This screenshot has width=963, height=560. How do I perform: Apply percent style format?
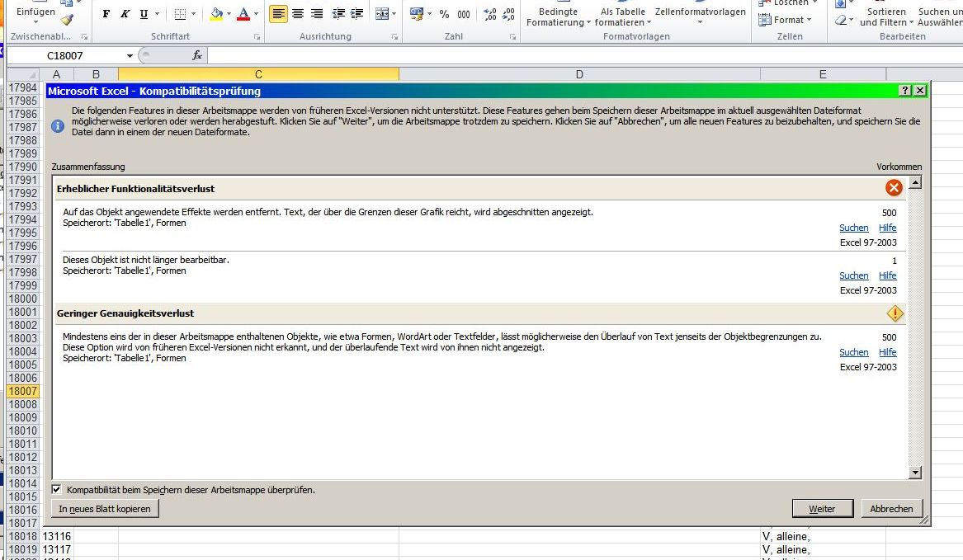[444, 13]
